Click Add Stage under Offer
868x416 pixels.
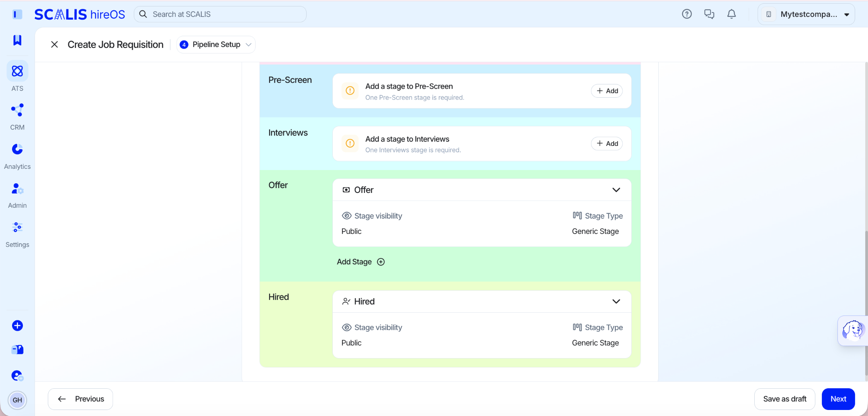pyautogui.click(x=360, y=262)
